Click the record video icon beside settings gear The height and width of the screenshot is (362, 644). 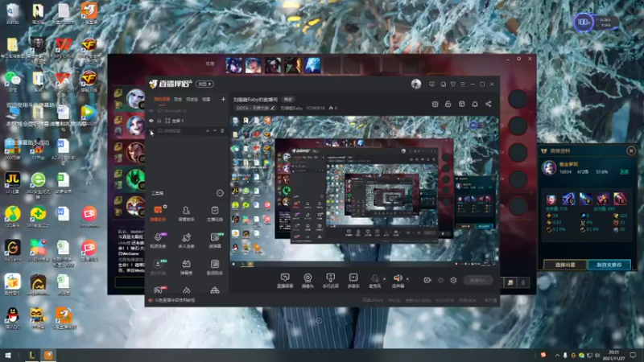click(427, 280)
